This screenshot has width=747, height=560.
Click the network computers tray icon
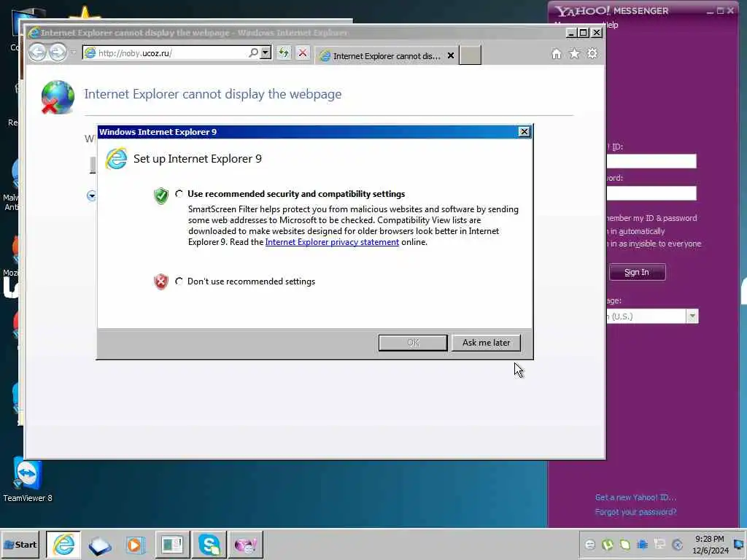pyautogui.click(x=659, y=544)
